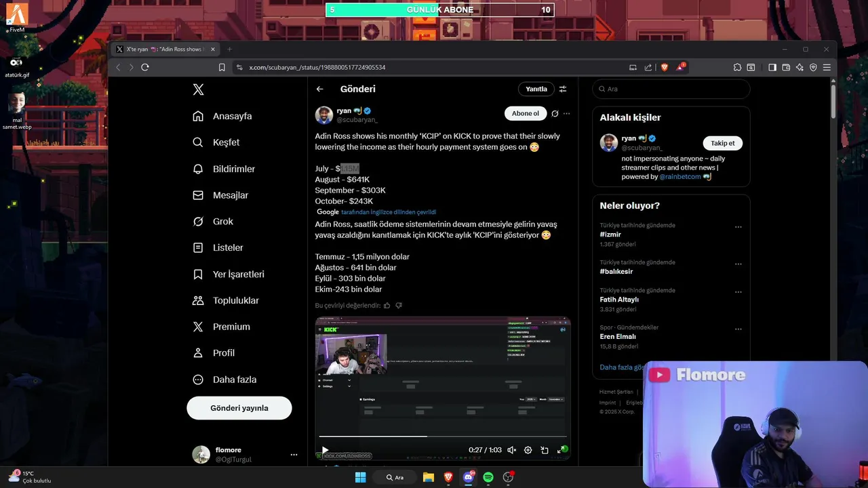Image resolution: width=868 pixels, height=488 pixels.
Task: Open Bildirimler notifications
Action: click(224, 169)
